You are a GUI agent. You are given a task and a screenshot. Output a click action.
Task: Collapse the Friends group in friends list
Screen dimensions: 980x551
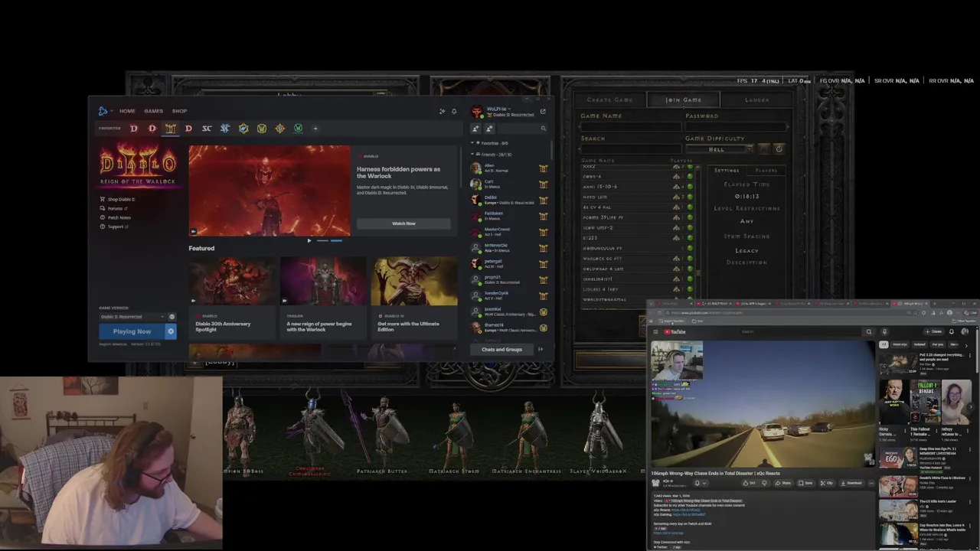472,154
